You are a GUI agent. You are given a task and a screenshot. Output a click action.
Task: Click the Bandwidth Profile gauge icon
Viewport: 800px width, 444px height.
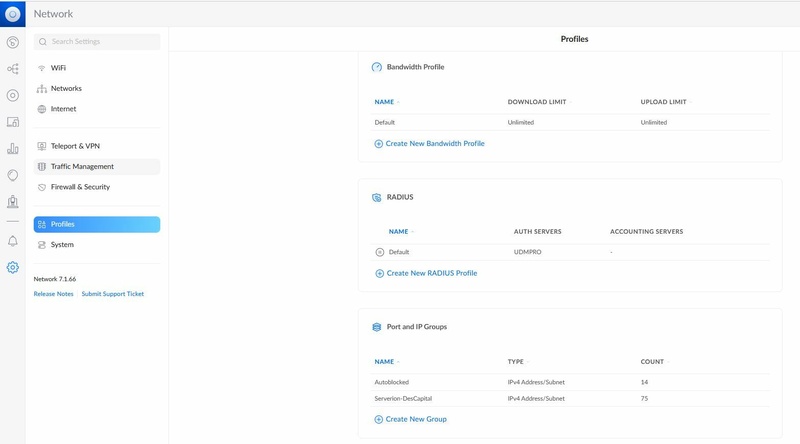click(x=377, y=67)
